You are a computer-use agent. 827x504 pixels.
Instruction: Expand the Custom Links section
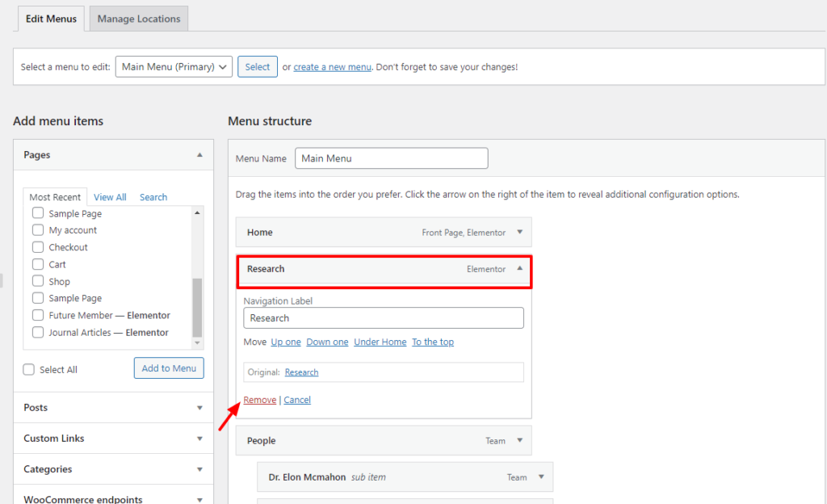199,439
